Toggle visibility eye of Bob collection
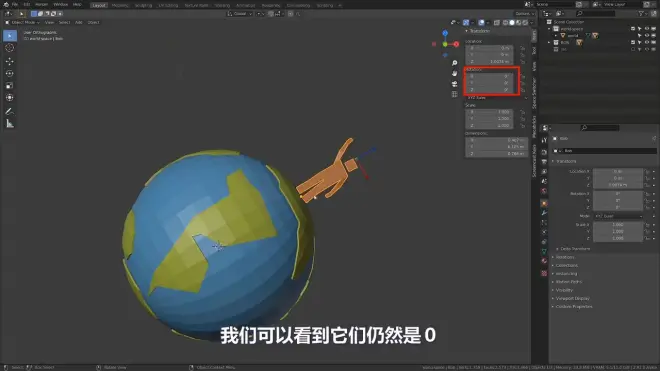660x371 pixels. (647, 42)
